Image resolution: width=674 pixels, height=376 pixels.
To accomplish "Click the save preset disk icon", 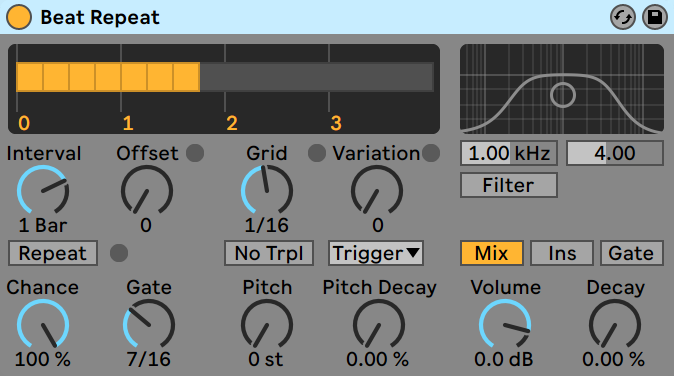I will pyautogui.click(x=655, y=18).
